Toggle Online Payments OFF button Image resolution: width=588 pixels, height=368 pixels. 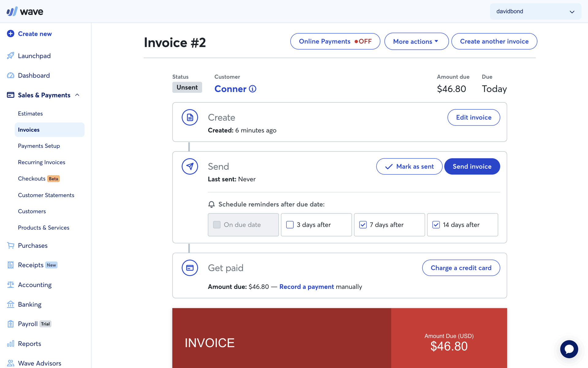(x=335, y=41)
